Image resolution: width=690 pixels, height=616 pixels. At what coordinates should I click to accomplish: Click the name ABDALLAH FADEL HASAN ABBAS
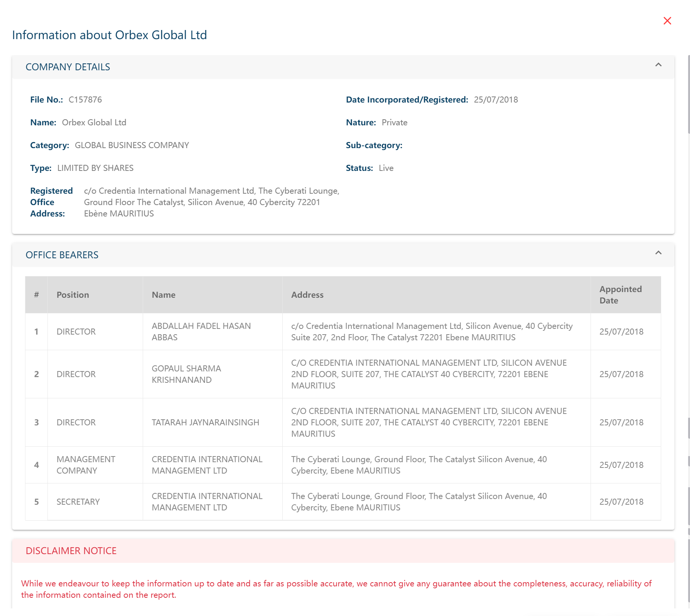[202, 332]
